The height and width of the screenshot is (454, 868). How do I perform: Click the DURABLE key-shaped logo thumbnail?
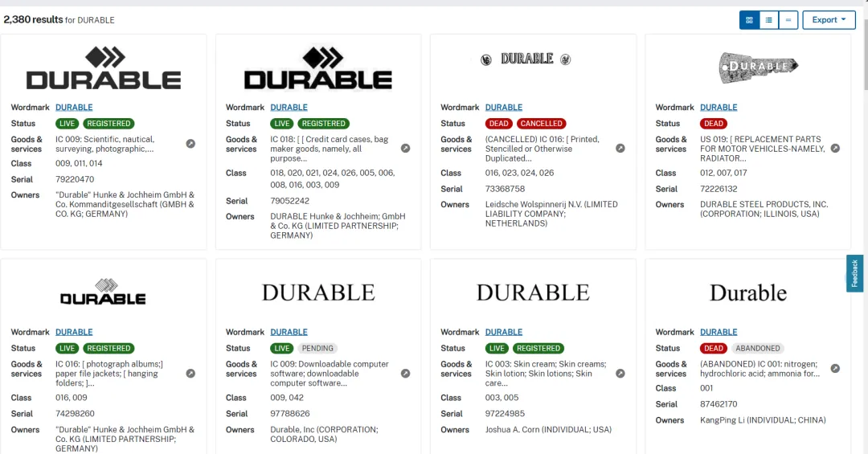[x=759, y=67]
